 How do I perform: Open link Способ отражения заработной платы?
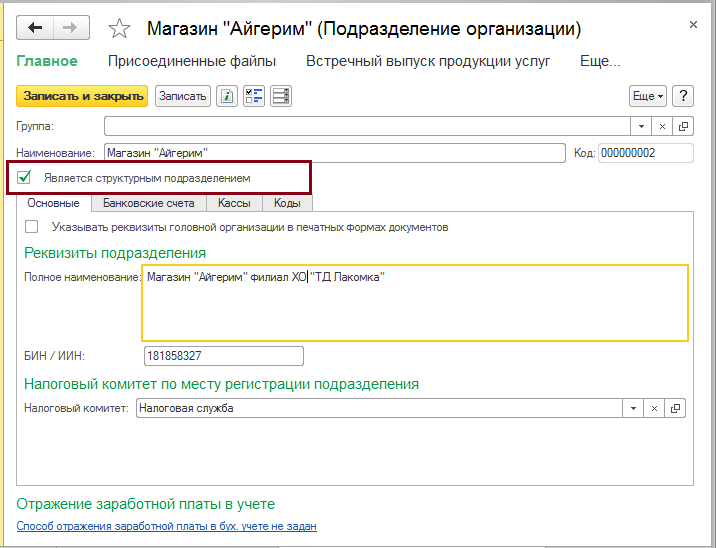[x=167, y=526]
